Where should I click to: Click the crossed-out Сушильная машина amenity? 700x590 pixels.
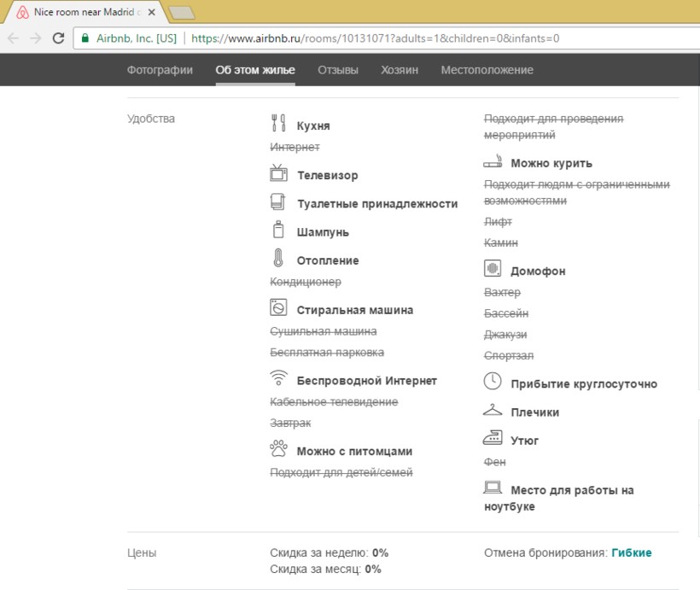324,331
